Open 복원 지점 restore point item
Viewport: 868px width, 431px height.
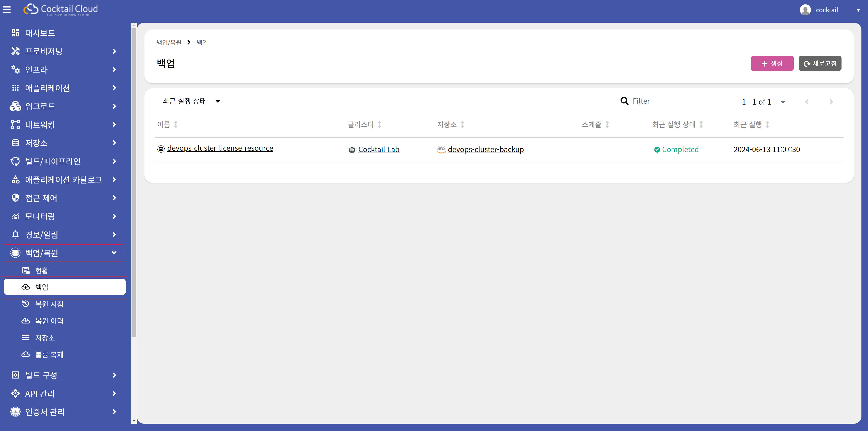pyautogui.click(x=49, y=304)
